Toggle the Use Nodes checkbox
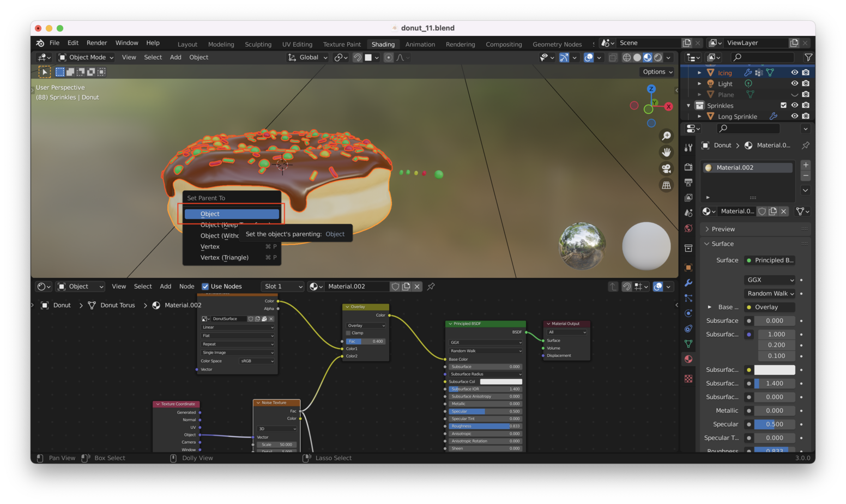846x504 pixels. click(x=206, y=287)
